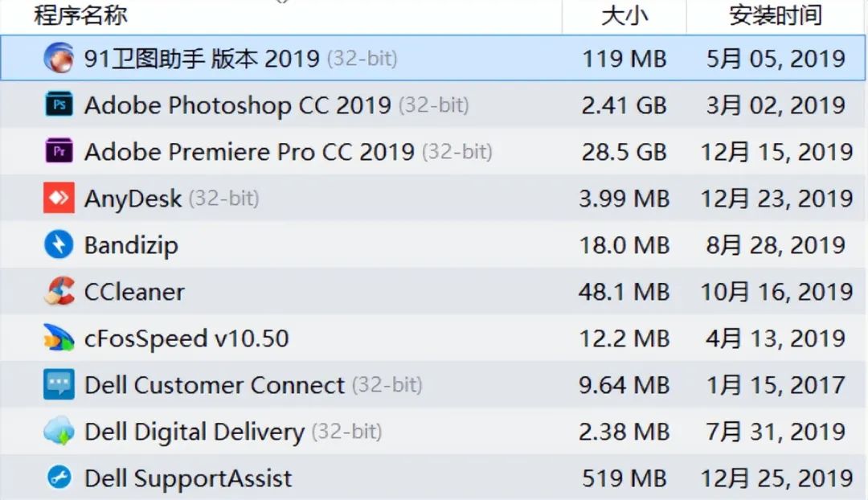Click the Adobe Photoshop CC 2019 icon

point(59,105)
